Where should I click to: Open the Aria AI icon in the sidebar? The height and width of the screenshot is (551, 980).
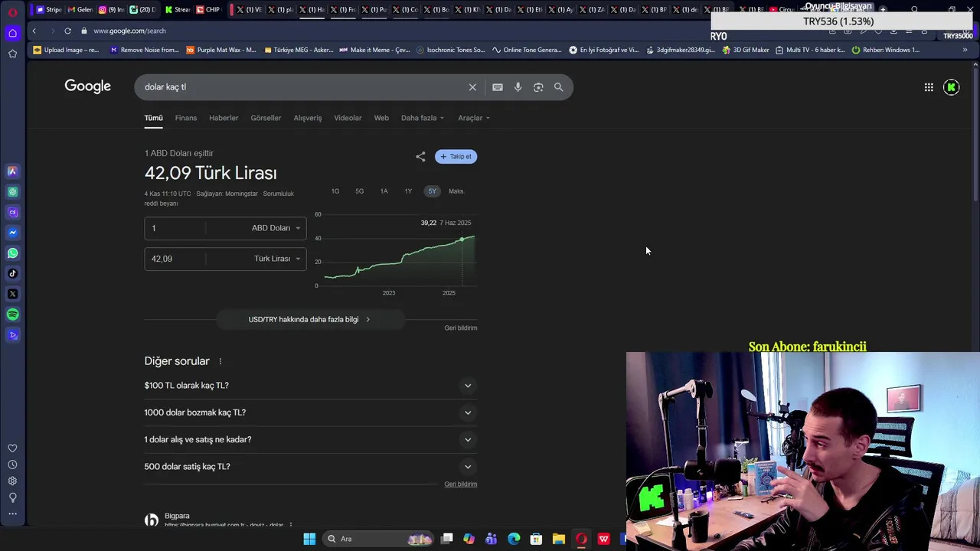click(x=12, y=171)
